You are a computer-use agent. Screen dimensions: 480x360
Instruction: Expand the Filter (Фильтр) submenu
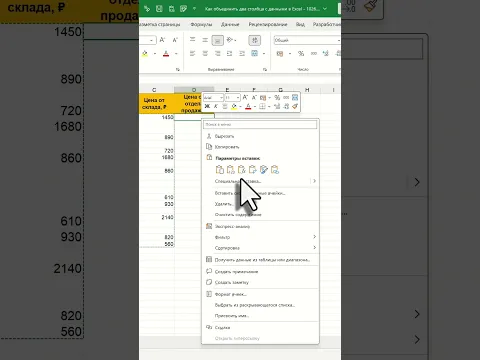260,237
